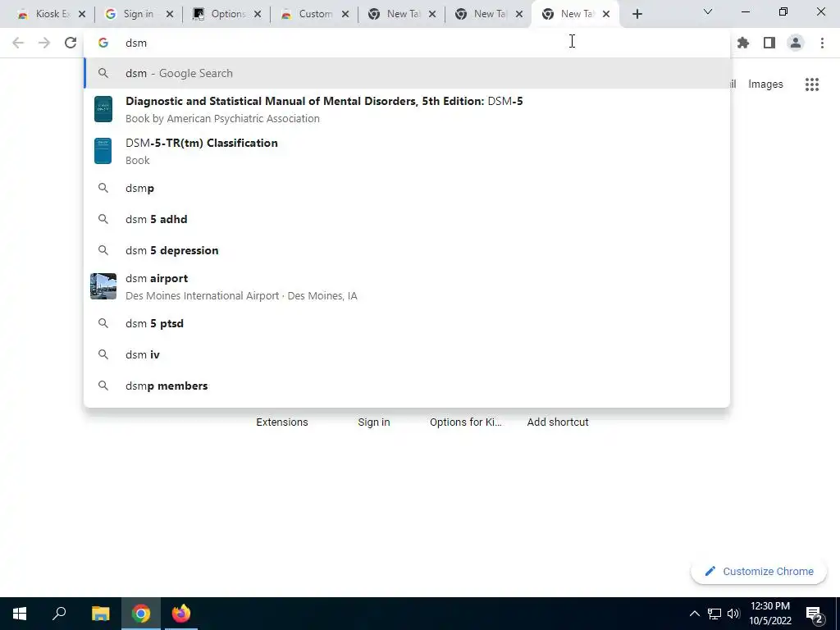The image size is (840, 630).
Task: Select the Diagnostic and Statistical Manual suggestion
Action: [407, 109]
